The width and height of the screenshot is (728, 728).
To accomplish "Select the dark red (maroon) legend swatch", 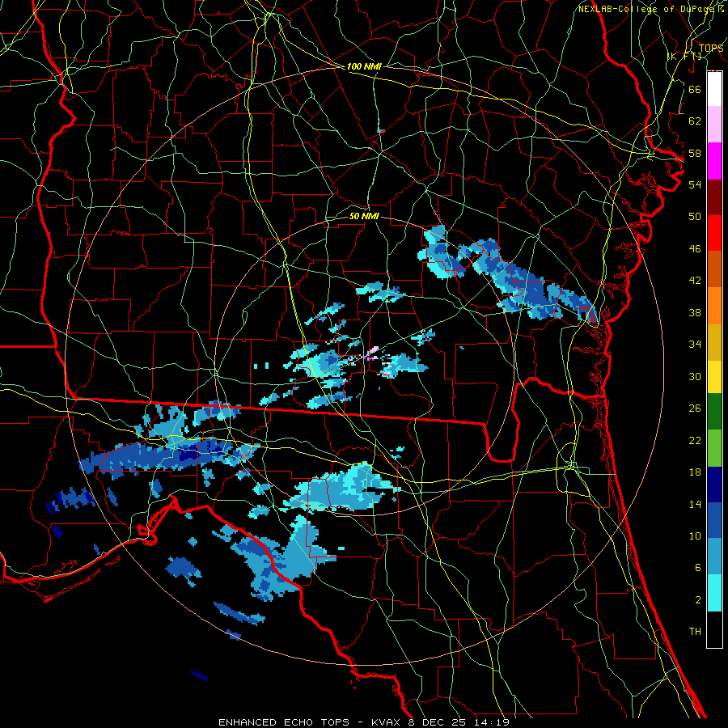I will pos(714,197).
